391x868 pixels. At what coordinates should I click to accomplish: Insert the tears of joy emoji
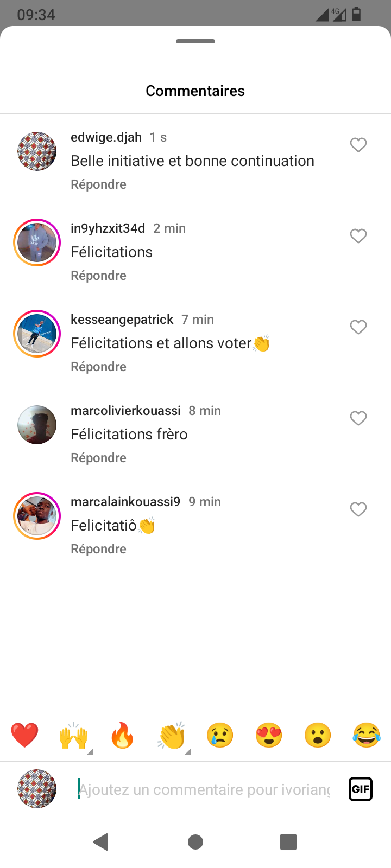coord(367,736)
